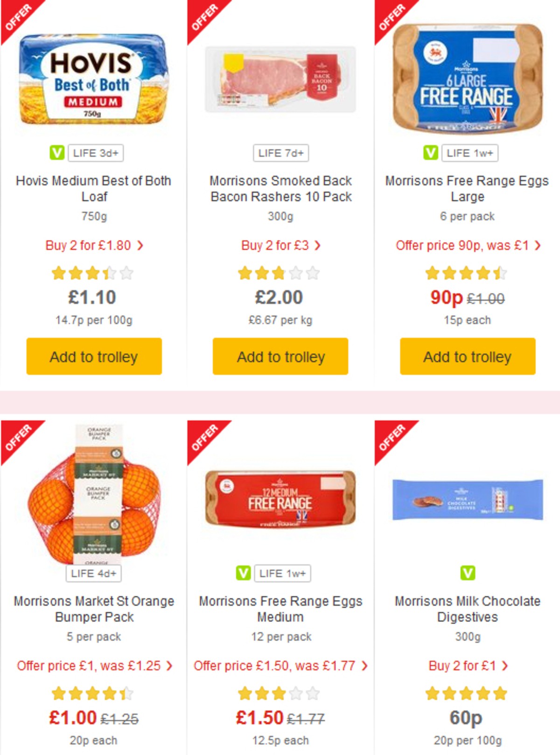The width and height of the screenshot is (560, 755).
Task: Click the V badge on Free Range Eggs Medium
Action: tap(243, 574)
